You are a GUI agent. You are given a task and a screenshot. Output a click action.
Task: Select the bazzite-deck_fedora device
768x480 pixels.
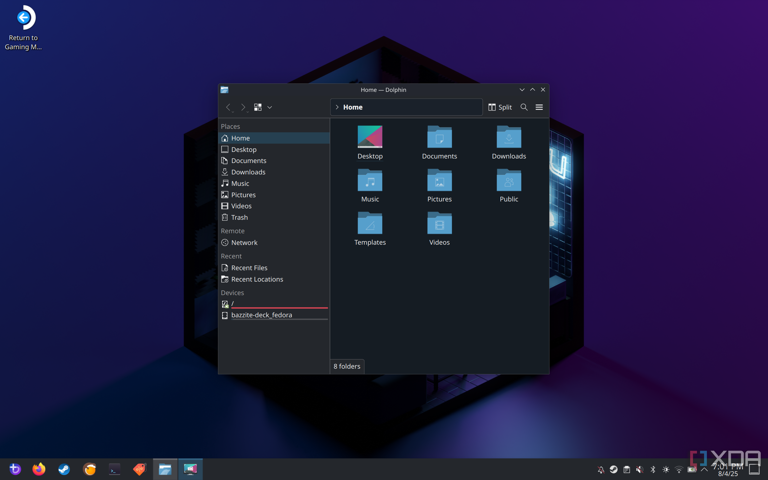tap(274, 315)
